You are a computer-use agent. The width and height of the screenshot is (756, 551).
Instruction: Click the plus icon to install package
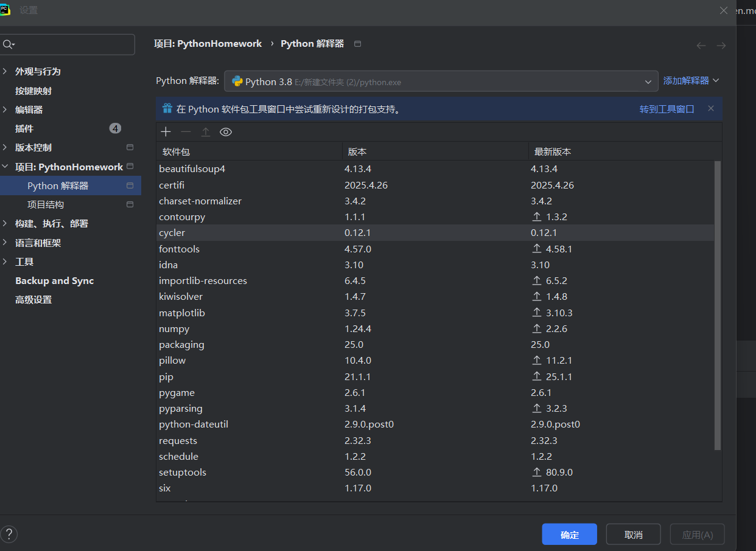coord(166,132)
